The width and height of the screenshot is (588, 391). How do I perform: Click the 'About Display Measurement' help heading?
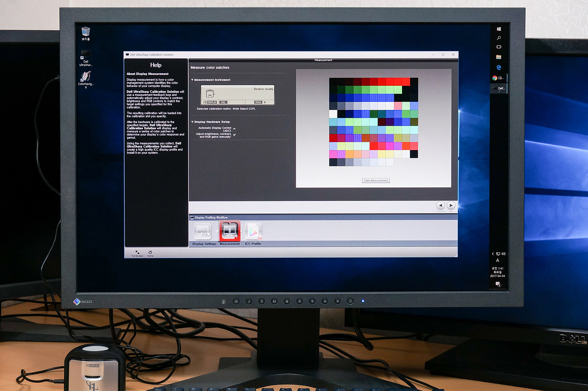click(148, 74)
